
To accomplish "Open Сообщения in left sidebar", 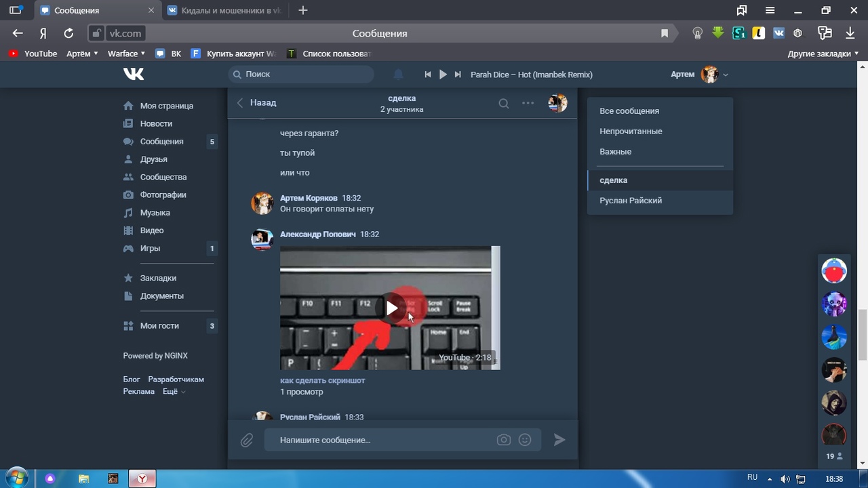I will (161, 142).
